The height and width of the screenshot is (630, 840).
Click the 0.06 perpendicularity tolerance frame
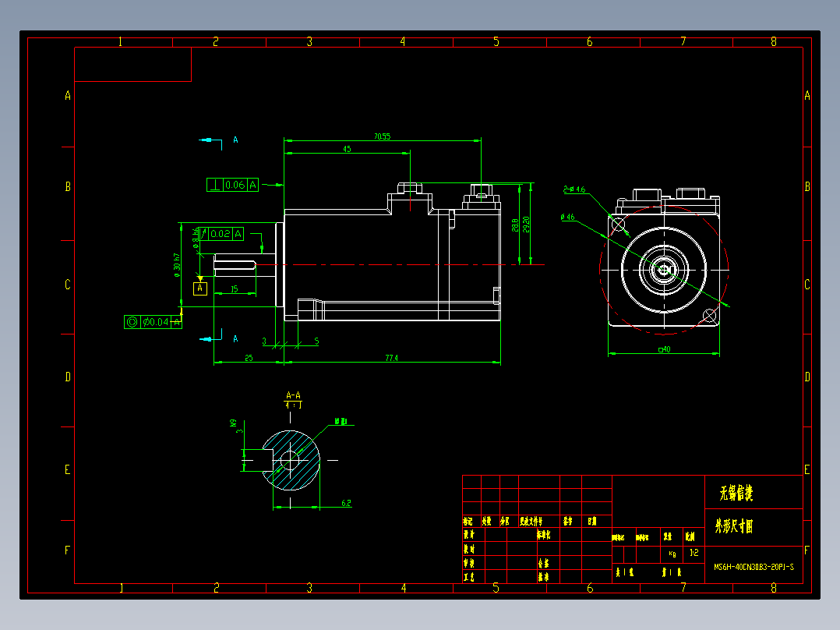(x=232, y=185)
